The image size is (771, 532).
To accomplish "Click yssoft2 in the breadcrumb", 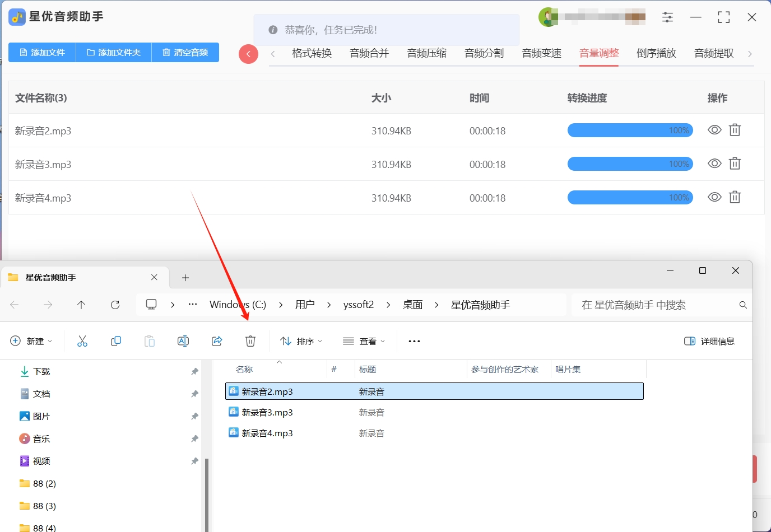I will point(359,305).
